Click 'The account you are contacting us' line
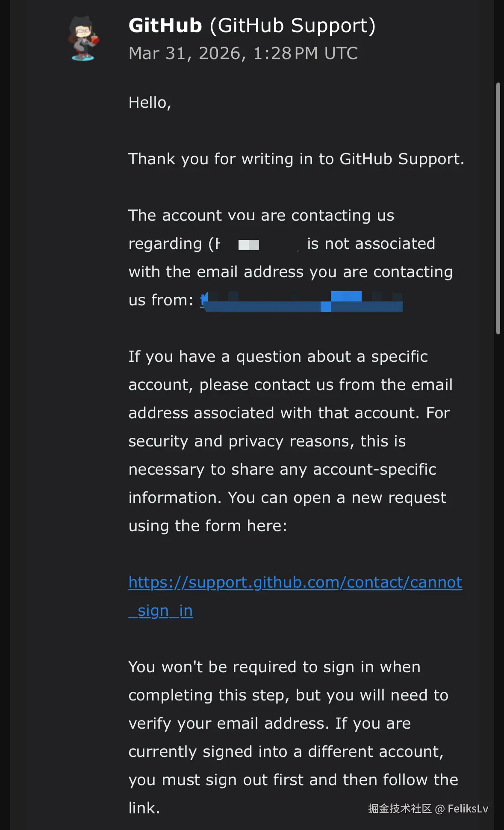Viewport: 504px width, 830px height. pos(261,216)
